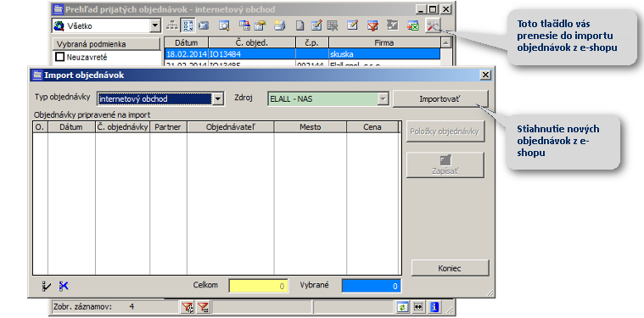Click the blue card icon next to list view
The width and height of the screenshot is (644, 318).
204,25
